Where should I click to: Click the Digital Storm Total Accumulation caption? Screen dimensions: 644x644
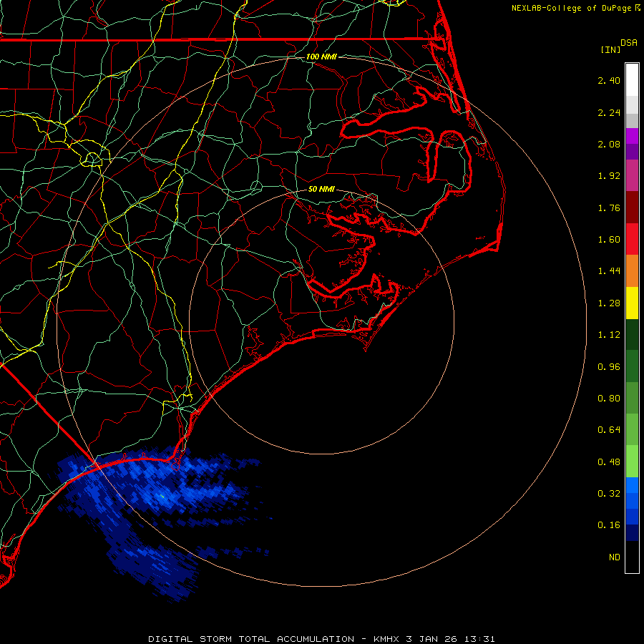[321, 639]
